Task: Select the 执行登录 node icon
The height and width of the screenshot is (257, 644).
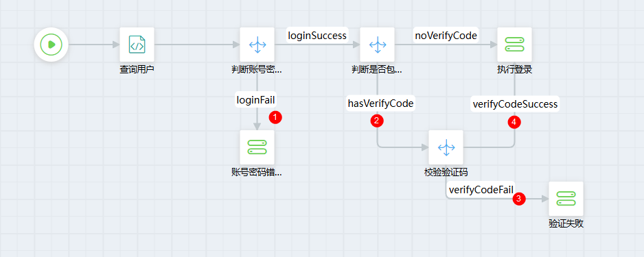Action: pyautogui.click(x=515, y=45)
